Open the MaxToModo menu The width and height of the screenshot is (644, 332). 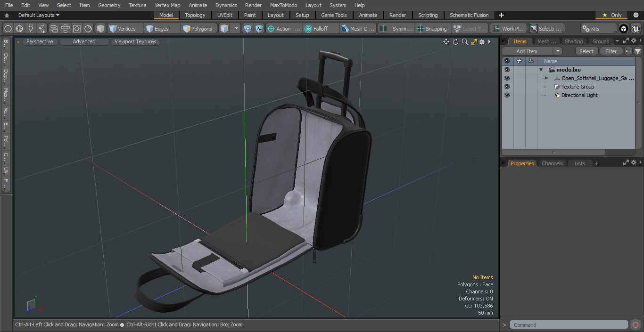click(283, 5)
